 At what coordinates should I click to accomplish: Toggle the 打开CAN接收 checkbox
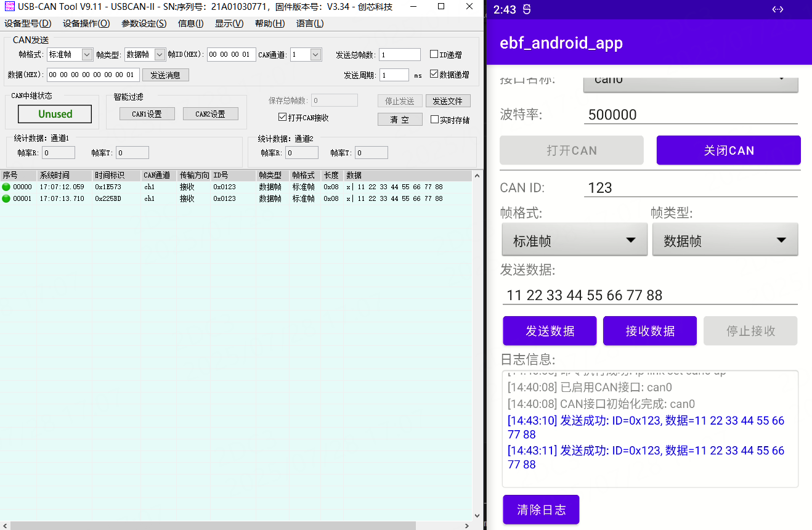[283, 117]
